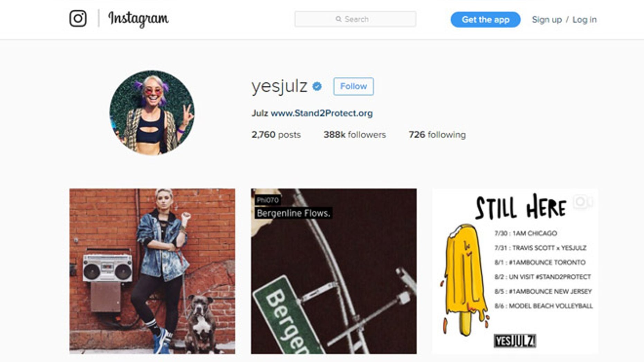This screenshot has height=362, width=644.
Task: Click the magnifier icon in the search box
Action: [338, 19]
